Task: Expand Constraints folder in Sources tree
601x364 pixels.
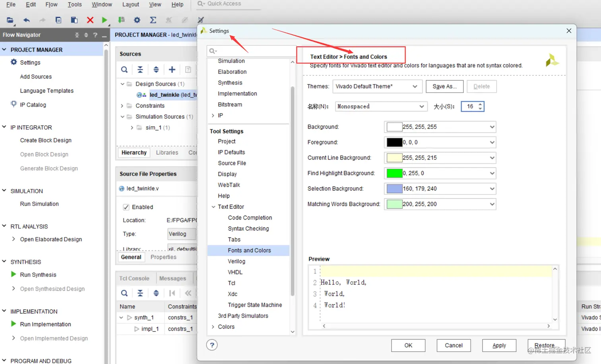Action: tap(122, 106)
